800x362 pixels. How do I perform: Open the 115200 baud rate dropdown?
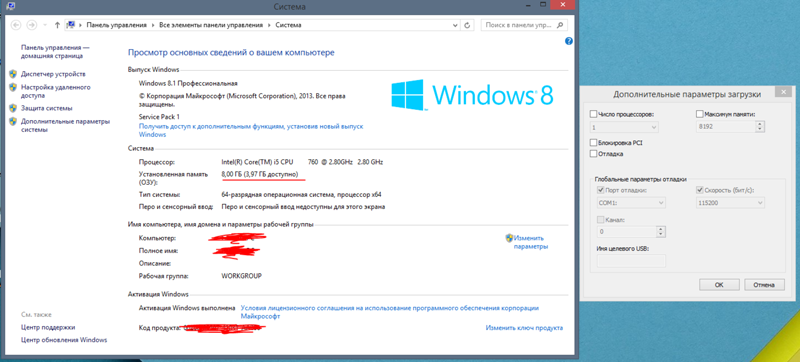[730, 203]
